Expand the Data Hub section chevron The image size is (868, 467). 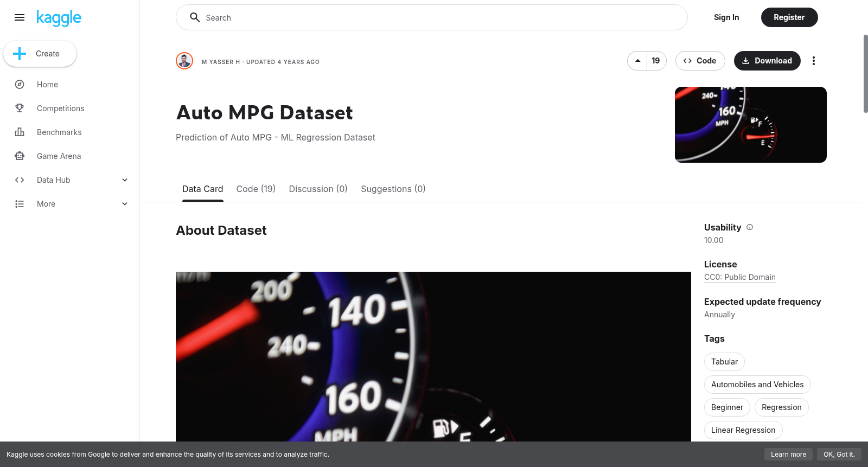[125, 180]
